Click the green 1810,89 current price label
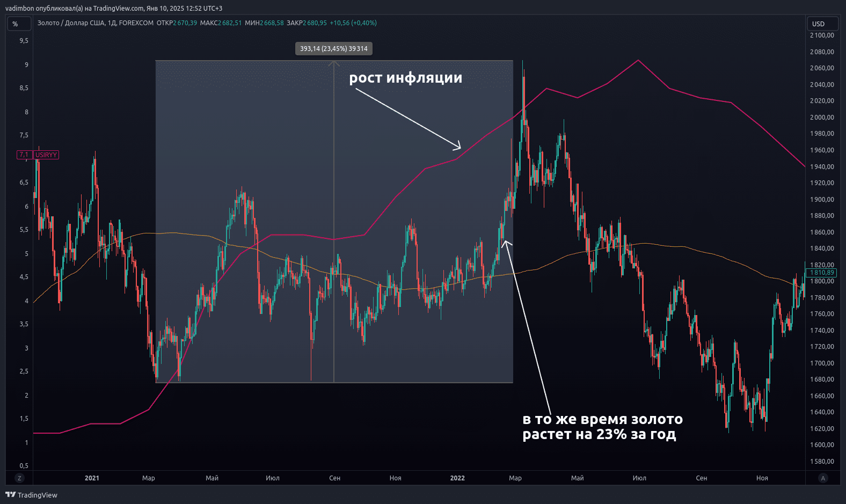Viewport: 846px width, 504px height. pyautogui.click(x=822, y=273)
